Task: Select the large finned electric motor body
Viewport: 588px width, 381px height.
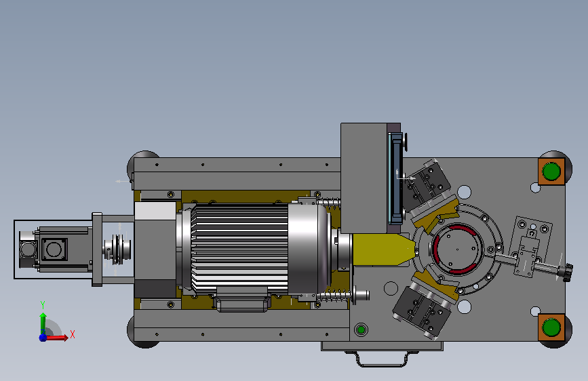Action: (x=240, y=249)
